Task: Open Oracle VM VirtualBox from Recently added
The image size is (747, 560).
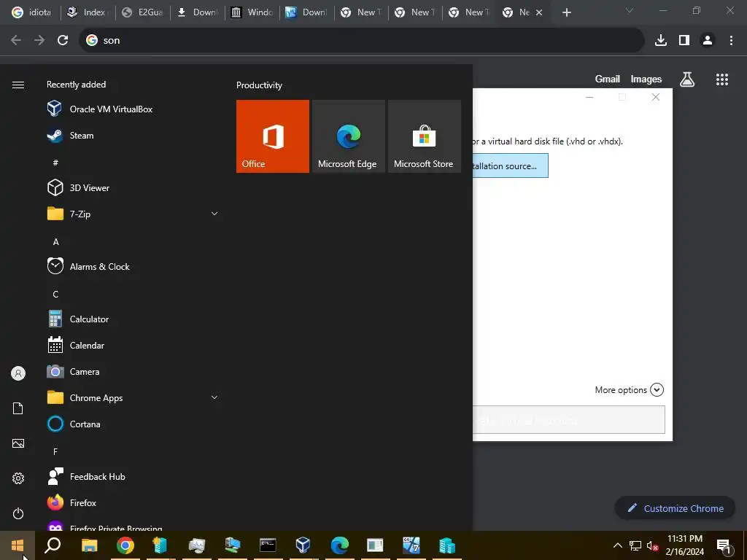Action: 133,109
